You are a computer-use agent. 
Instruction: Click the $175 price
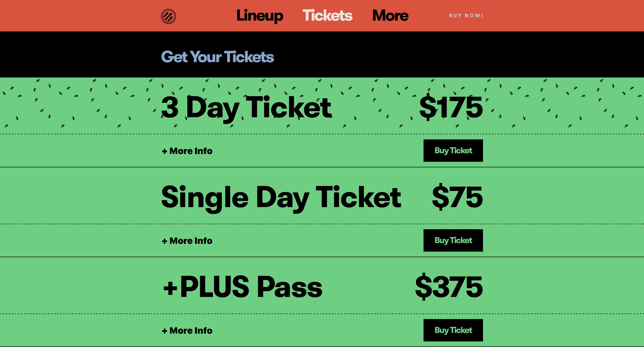pos(451,107)
